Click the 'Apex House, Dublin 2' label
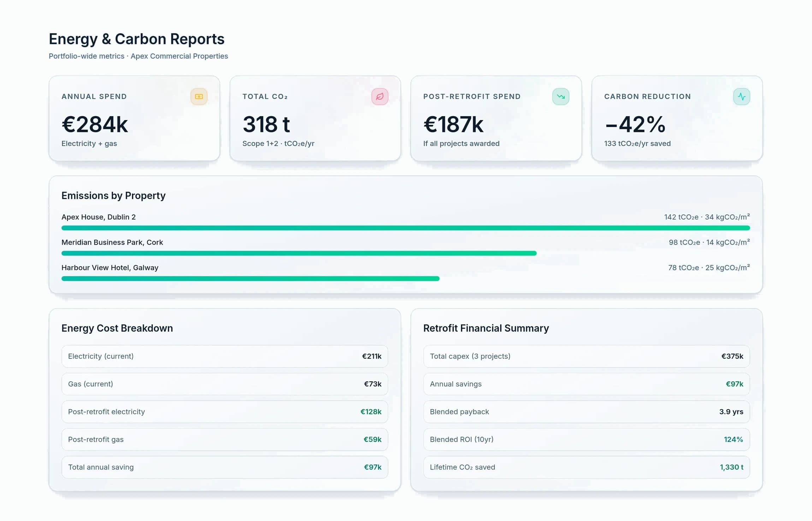This screenshot has width=812, height=521. pos(99,217)
